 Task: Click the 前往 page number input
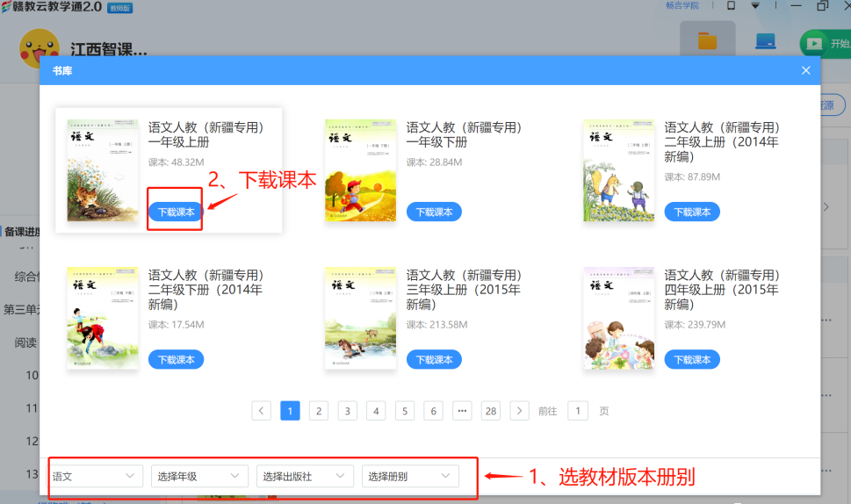pyautogui.click(x=578, y=411)
